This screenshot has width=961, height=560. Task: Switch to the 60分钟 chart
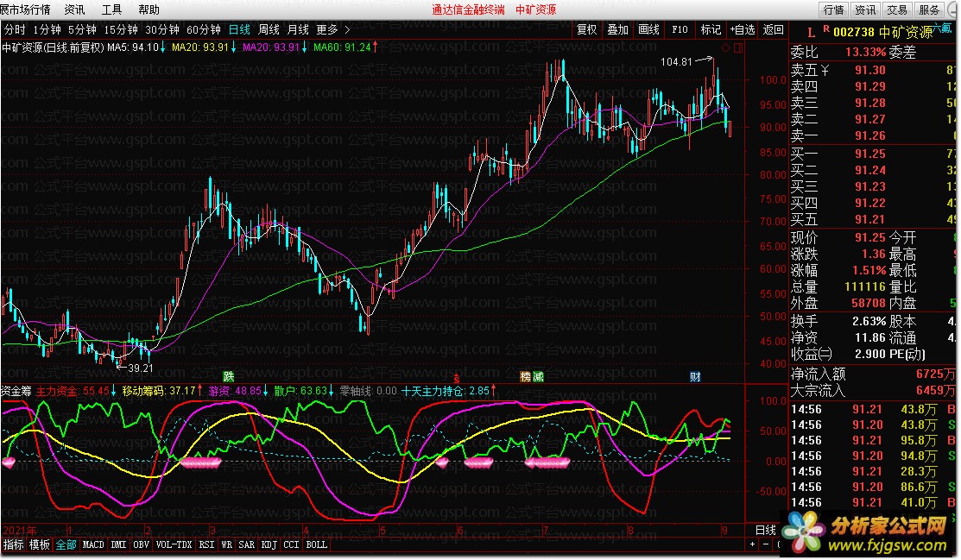pyautogui.click(x=204, y=29)
